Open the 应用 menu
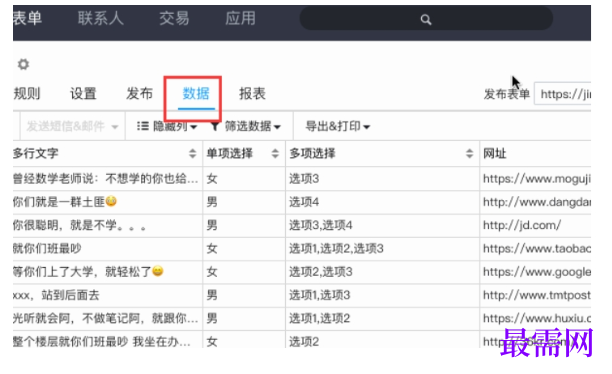Image resolution: width=612 pixels, height=374 pixels. [x=240, y=18]
